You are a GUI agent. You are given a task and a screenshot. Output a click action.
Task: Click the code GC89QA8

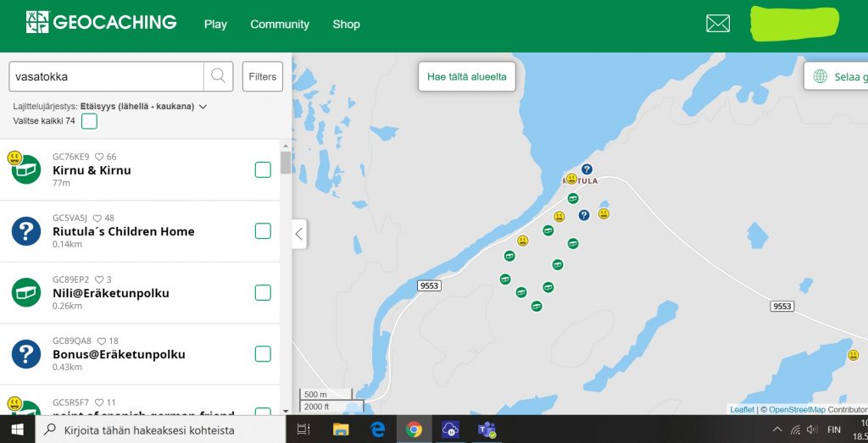[72, 341]
